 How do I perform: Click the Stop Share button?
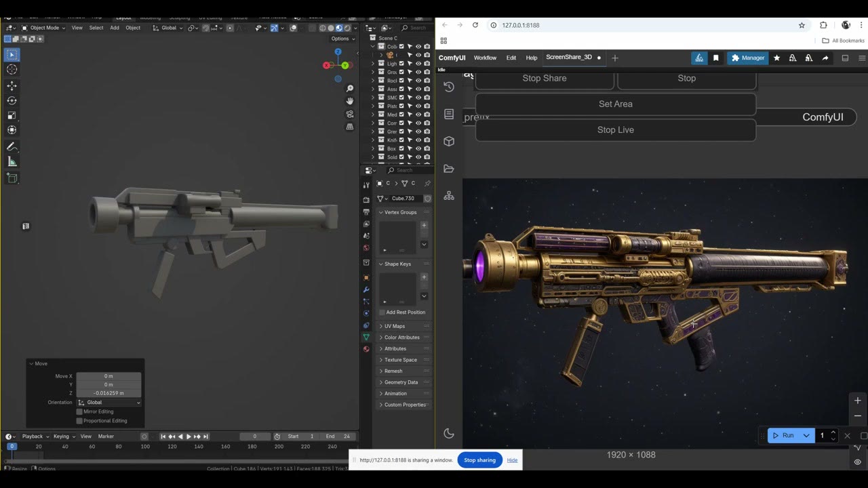click(545, 79)
